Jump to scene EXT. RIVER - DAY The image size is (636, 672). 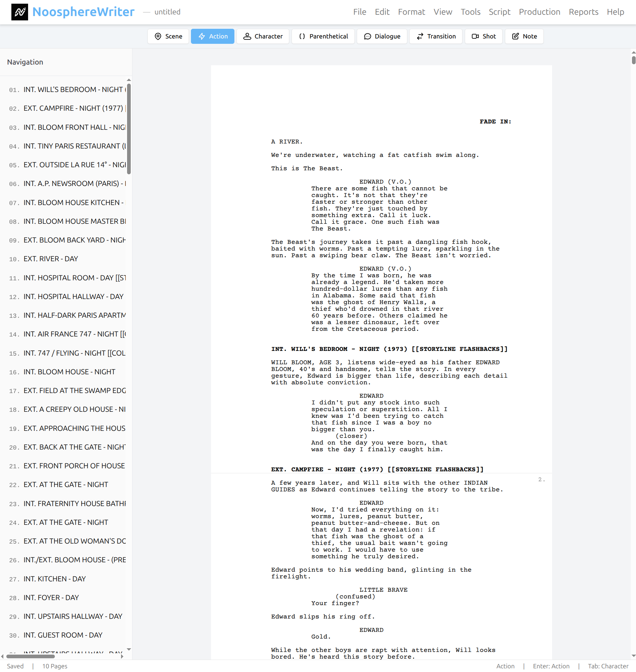pyautogui.click(x=50, y=258)
